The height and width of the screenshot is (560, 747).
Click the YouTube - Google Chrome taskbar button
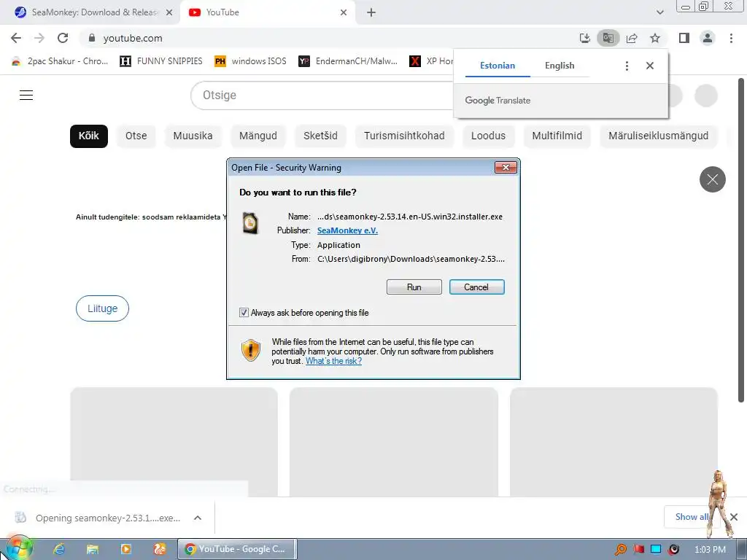237,549
